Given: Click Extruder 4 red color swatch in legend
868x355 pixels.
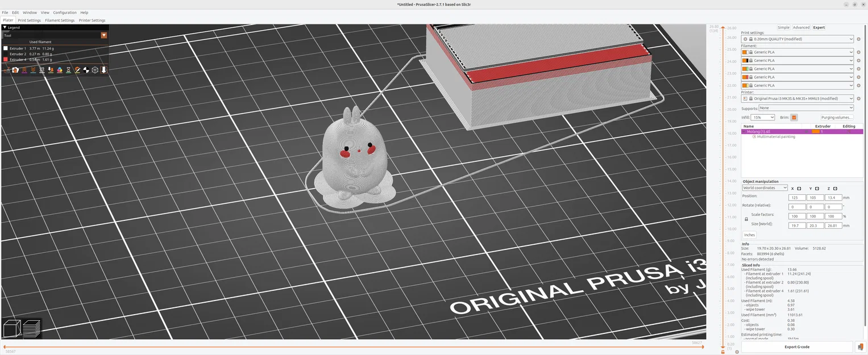Looking at the screenshot, I should pos(6,59).
